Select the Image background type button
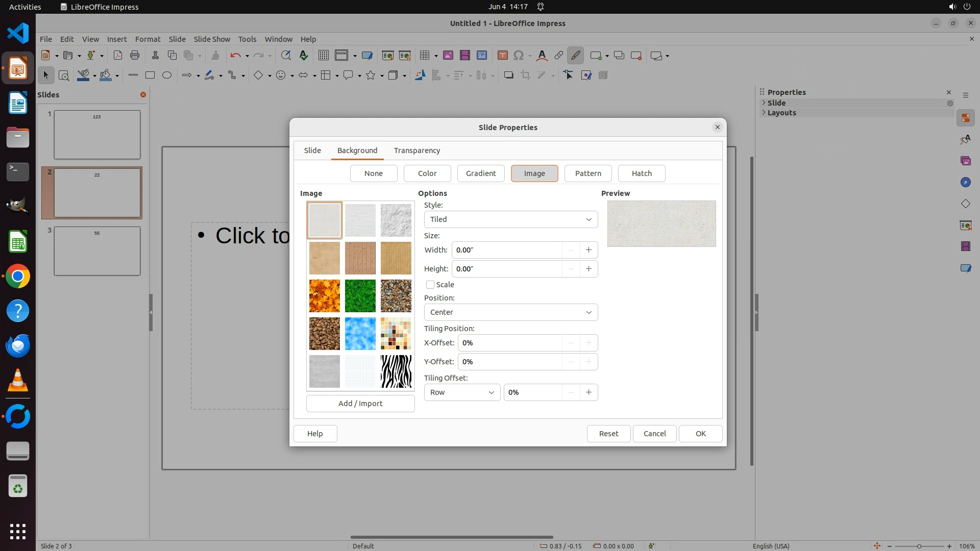Image resolution: width=980 pixels, height=551 pixels. 534,173
